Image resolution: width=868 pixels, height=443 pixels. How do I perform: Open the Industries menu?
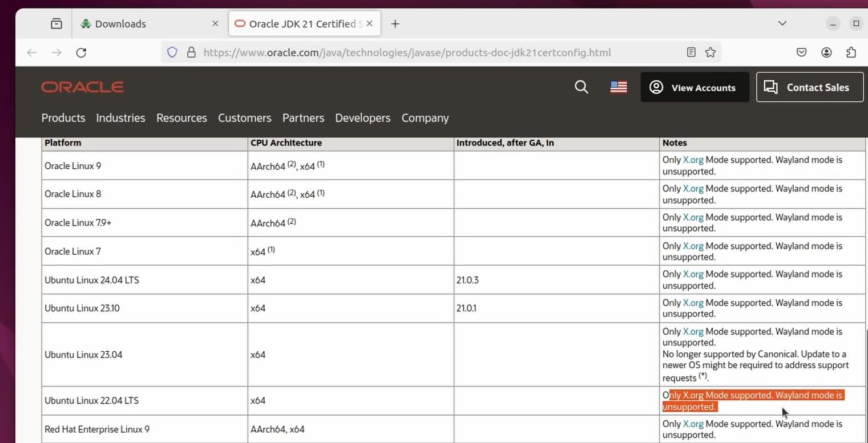pyautogui.click(x=120, y=118)
